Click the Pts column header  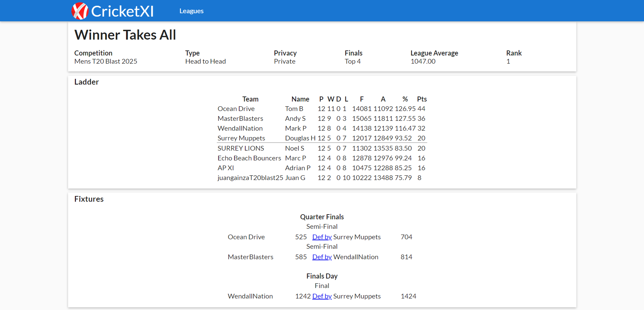click(422, 99)
